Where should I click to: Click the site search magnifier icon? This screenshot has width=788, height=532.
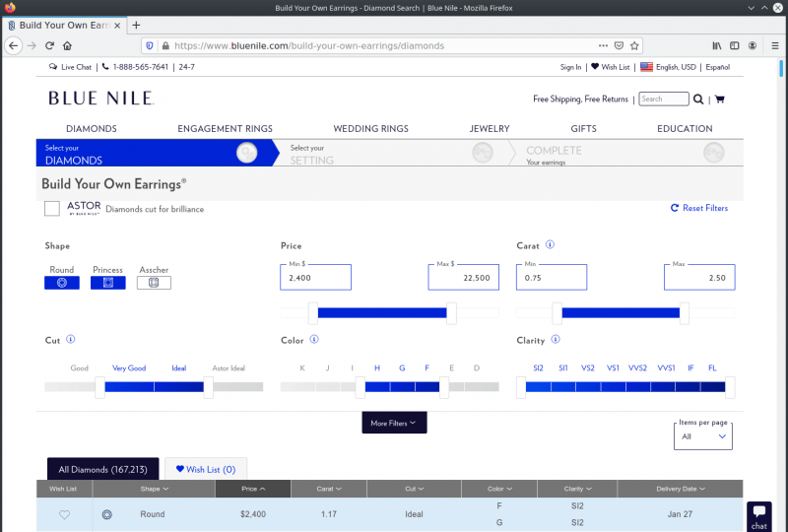coord(698,100)
